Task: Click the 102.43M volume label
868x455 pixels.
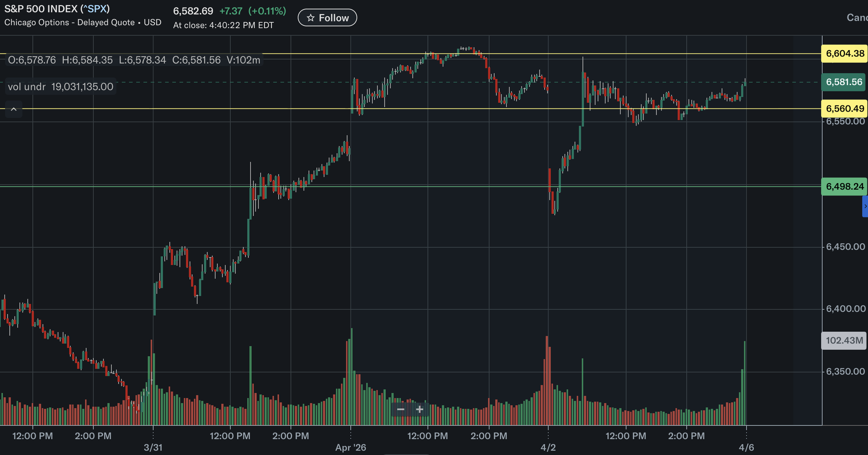Action: pos(843,341)
